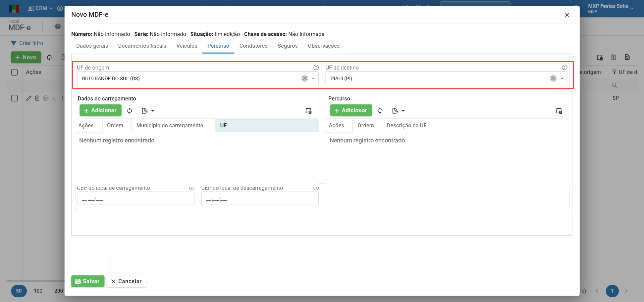Click the save icon in the MDF-e list toolbar
Image resolution: width=644 pixels, height=302 pixels.
(x=613, y=57)
